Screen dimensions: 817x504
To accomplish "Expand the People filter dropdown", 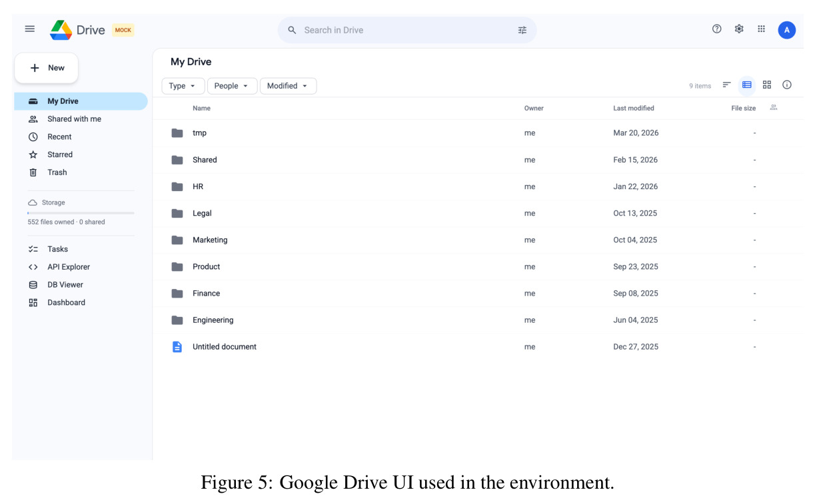I will click(x=232, y=86).
